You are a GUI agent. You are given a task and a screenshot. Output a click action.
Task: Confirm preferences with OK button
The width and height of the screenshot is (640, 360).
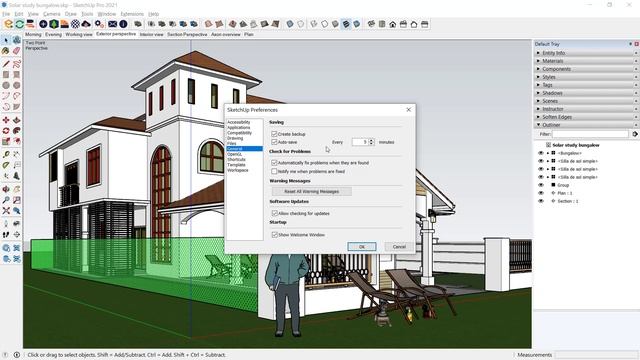coord(362,247)
